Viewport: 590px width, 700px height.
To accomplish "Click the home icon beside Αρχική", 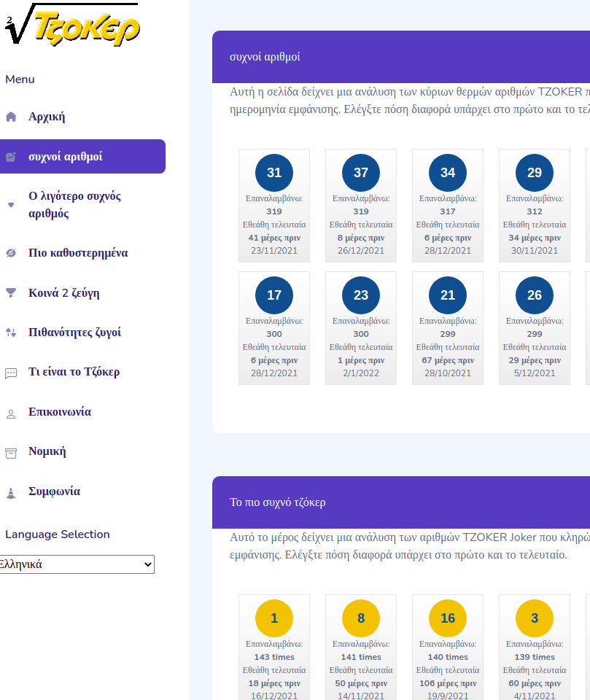I will pos(11,117).
